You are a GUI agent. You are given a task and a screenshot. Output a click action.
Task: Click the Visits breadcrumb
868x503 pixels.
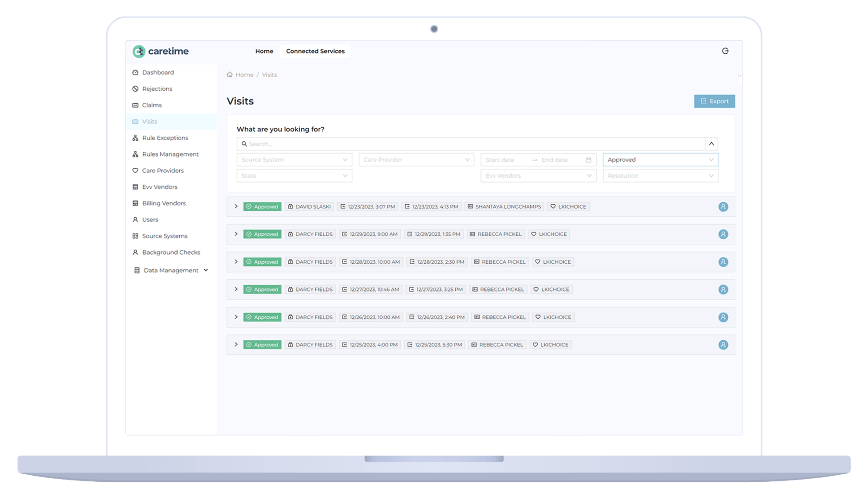(x=269, y=75)
